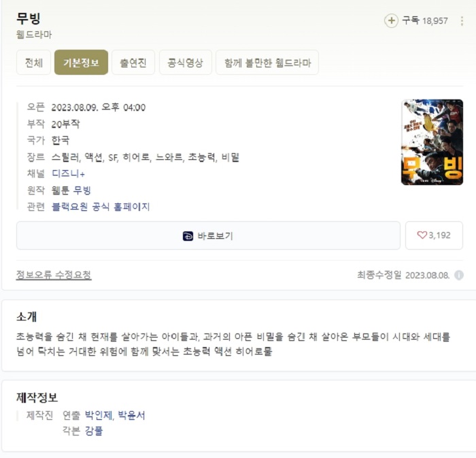
Task: Open the 무빙 webtoon original link
Action: 82,190
